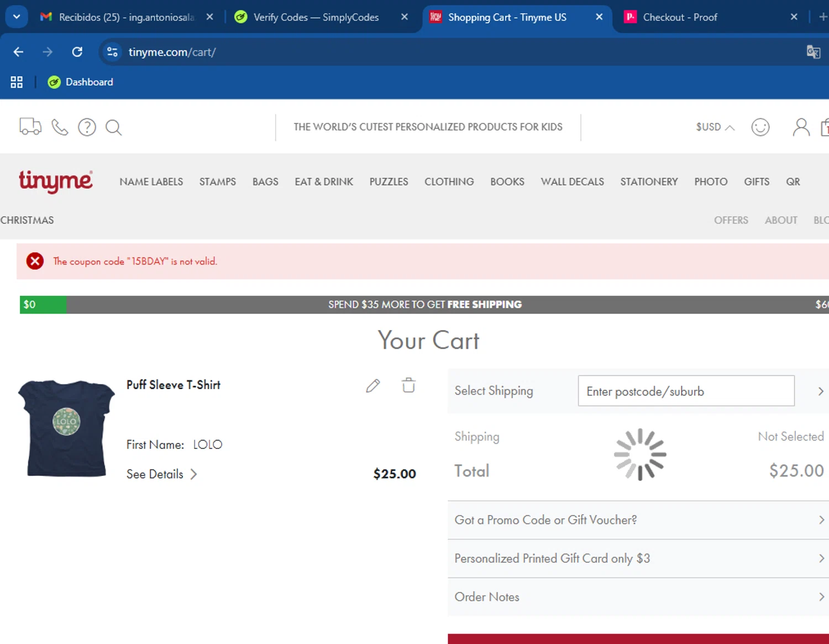Screen dimensions: 829x644
Task: Submit postcode with the arrow beside shipping field
Action: [820, 391]
